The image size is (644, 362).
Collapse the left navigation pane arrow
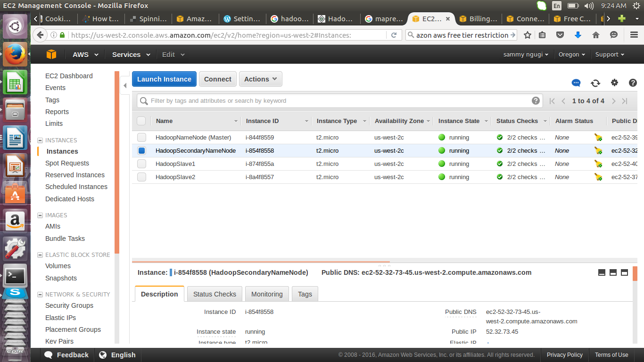point(125,86)
